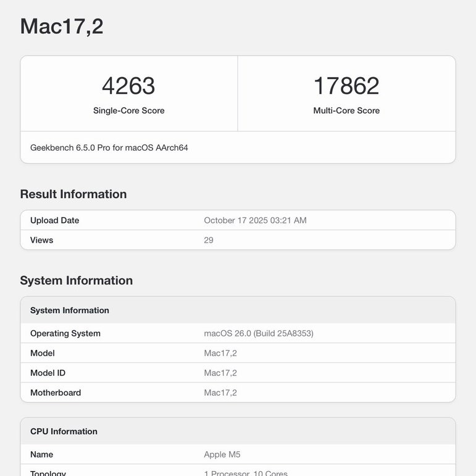Viewport: 476px width, 476px height.
Task: Select the Mac17,2 value in the Motherboard row
Action: click(x=220, y=393)
